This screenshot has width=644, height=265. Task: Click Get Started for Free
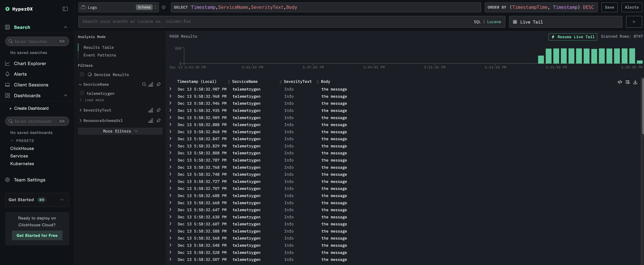pyautogui.click(x=37, y=235)
